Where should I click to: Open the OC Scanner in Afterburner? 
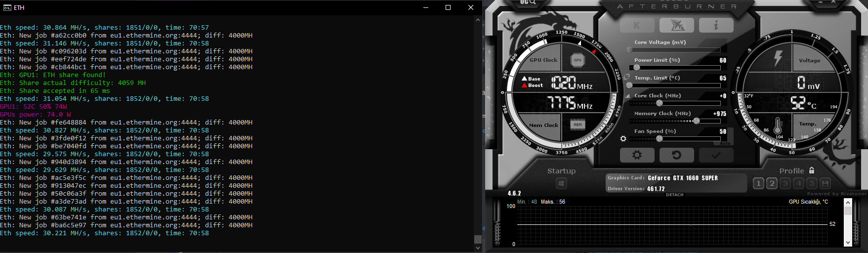[528, 2]
